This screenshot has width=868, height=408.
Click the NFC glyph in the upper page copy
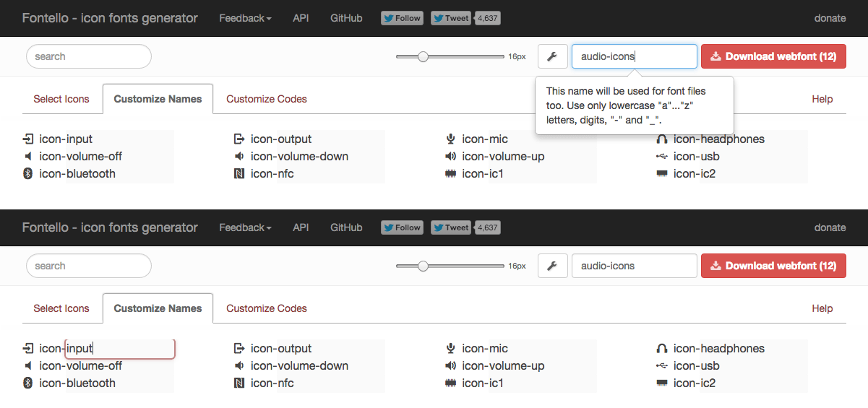coord(240,174)
